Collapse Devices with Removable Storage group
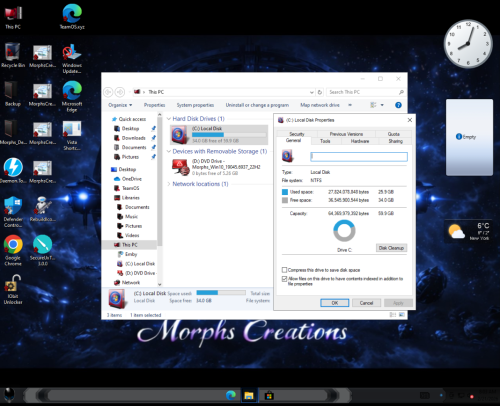 pos(169,151)
